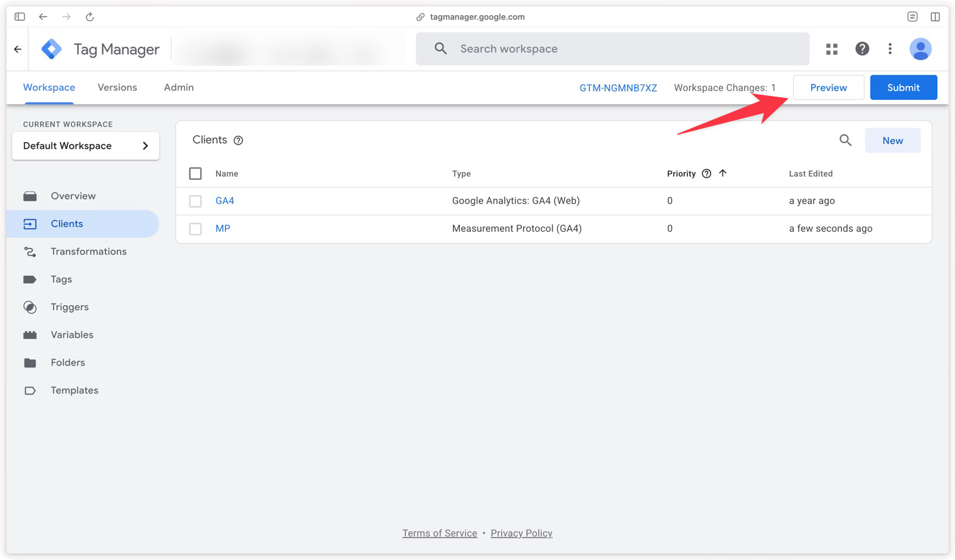
Task: Open the Google apps grid
Action: click(x=832, y=49)
